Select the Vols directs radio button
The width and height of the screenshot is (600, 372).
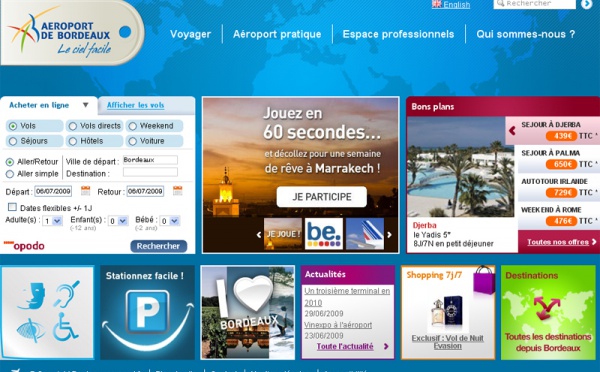[73, 126]
